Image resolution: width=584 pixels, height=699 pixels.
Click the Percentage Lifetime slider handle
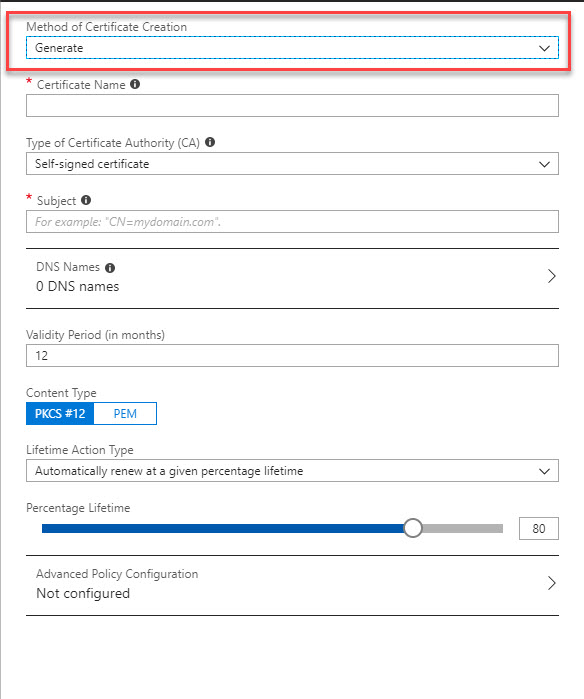413,528
